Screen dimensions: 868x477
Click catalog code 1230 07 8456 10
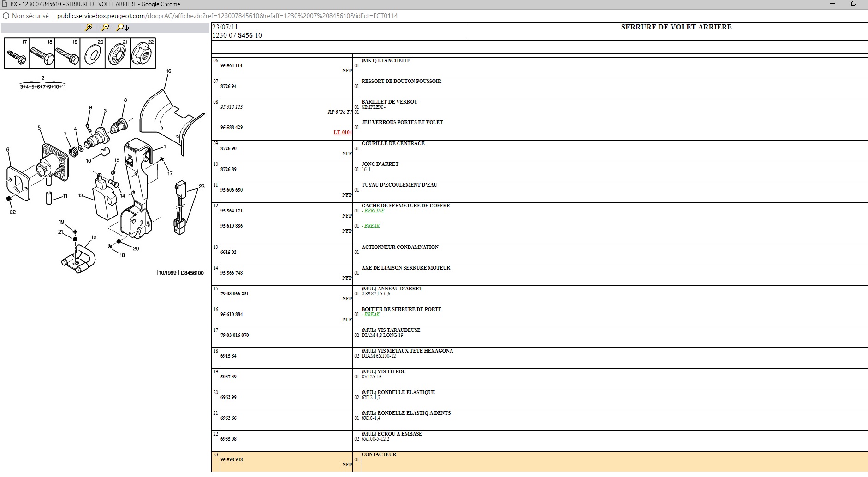pos(237,35)
